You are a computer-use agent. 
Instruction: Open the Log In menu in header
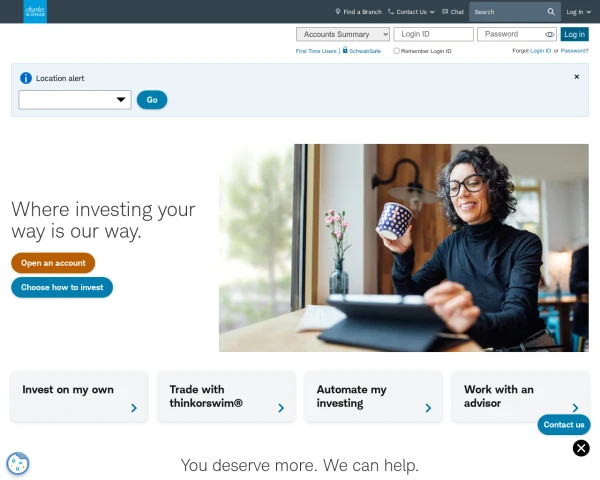[578, 12]
